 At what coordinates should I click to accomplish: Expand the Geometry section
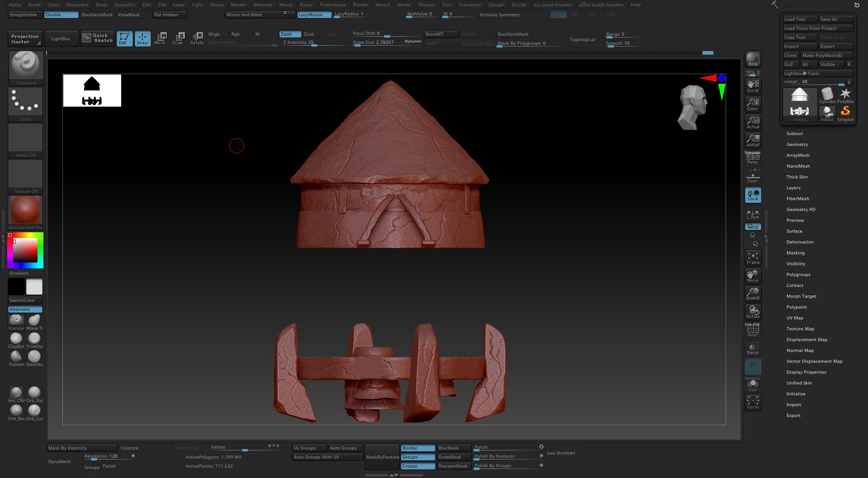point(797,145)
